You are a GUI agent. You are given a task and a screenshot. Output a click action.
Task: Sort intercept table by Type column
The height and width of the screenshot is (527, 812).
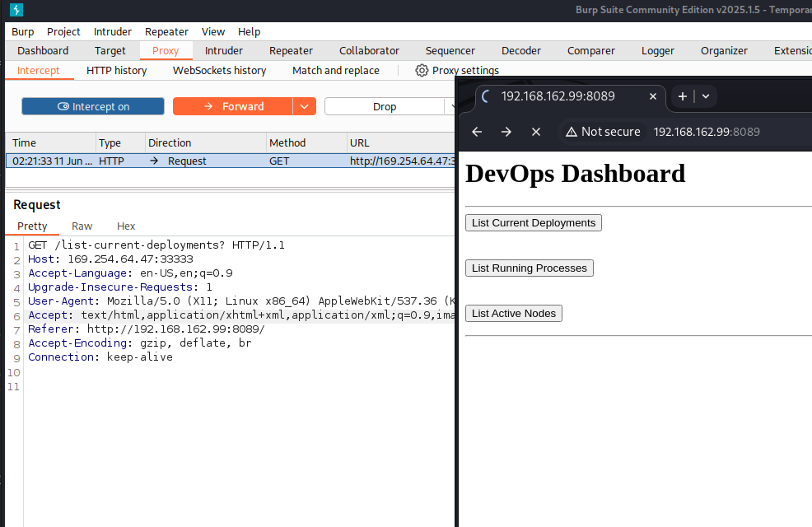120,143
